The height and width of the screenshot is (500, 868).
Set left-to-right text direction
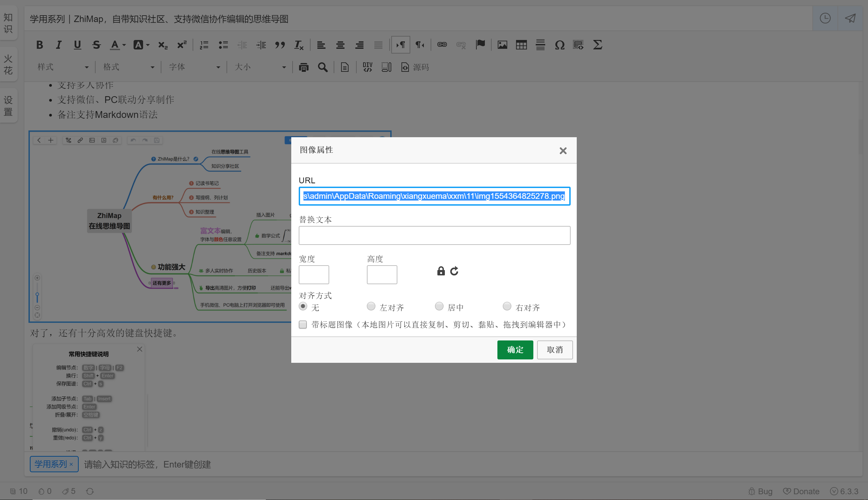coord(401,45)
